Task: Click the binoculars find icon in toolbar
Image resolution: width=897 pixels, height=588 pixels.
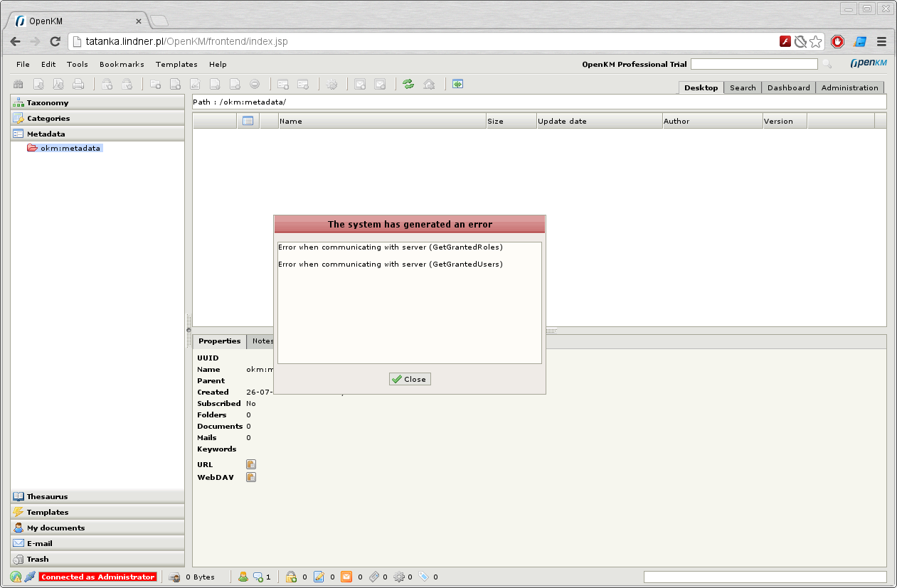Action: click(19, 84)
